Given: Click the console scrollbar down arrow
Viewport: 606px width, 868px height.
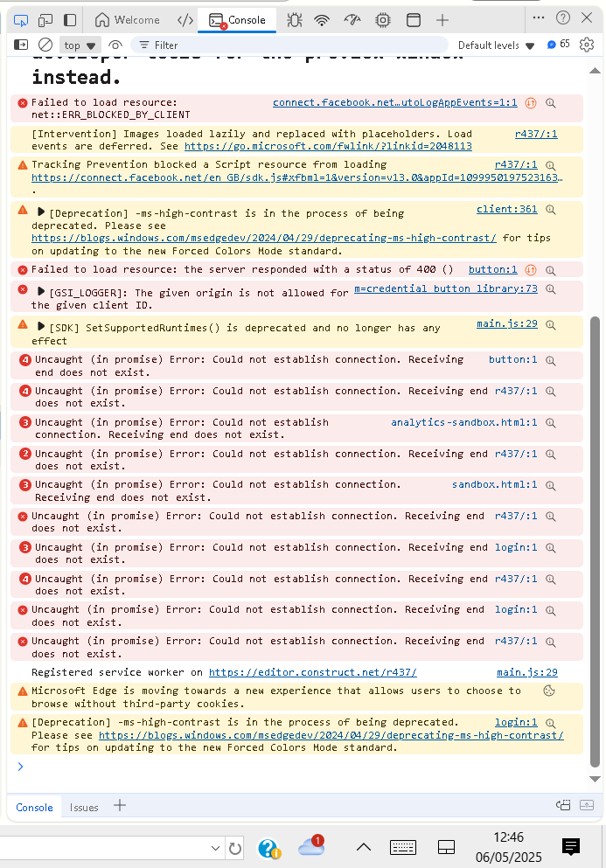Looking at the screenshot, I should coord(595,779).
